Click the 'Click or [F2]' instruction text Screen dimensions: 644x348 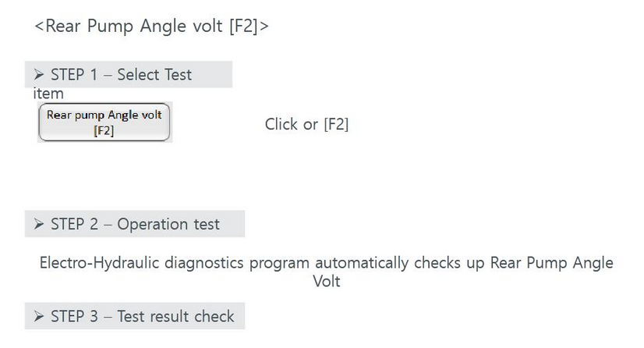[307, 124]
